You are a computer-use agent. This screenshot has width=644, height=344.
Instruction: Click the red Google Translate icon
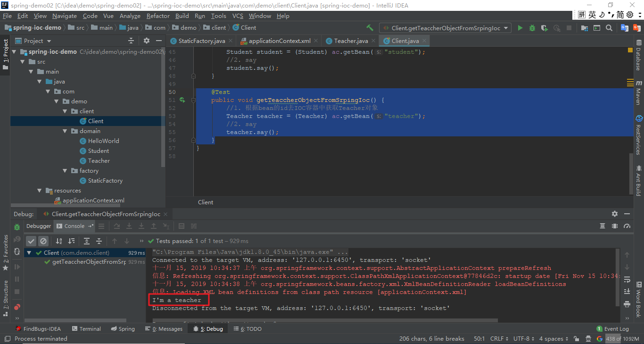click(x=636, y=28)
